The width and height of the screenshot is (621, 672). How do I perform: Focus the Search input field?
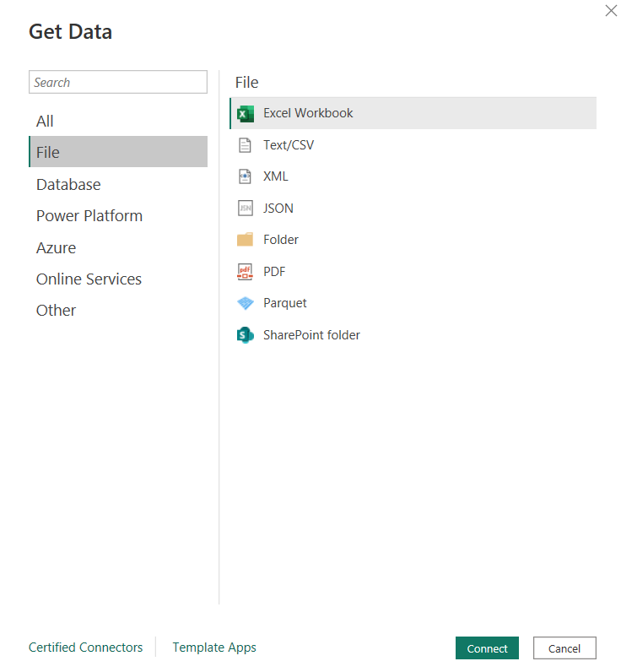[x=118, y=82]
